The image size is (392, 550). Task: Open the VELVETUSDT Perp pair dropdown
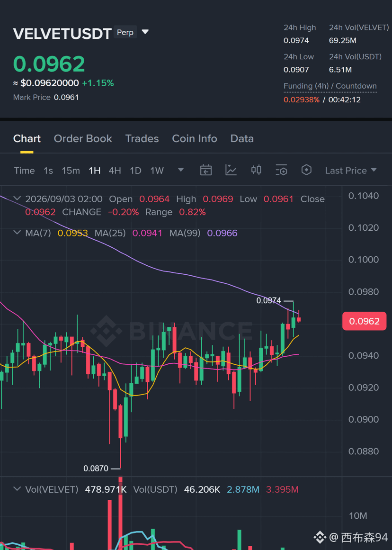(145, 32)
